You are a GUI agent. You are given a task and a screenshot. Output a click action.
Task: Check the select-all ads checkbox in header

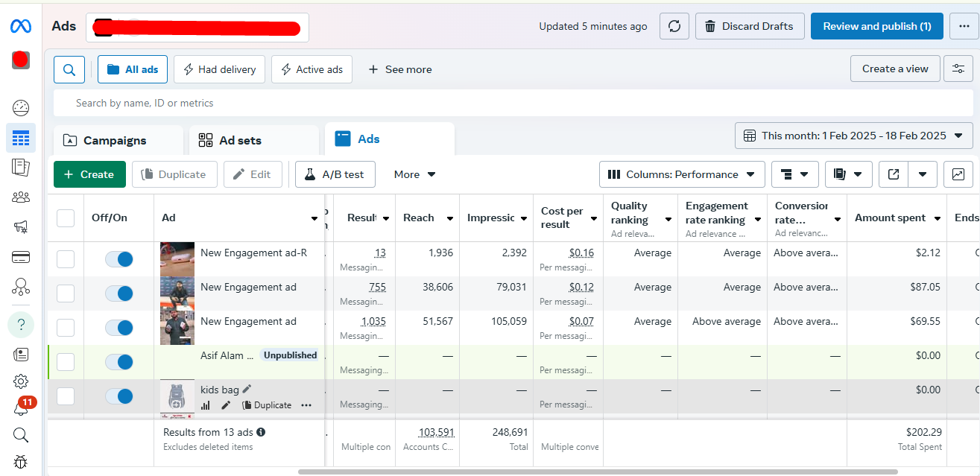(66, 218)
